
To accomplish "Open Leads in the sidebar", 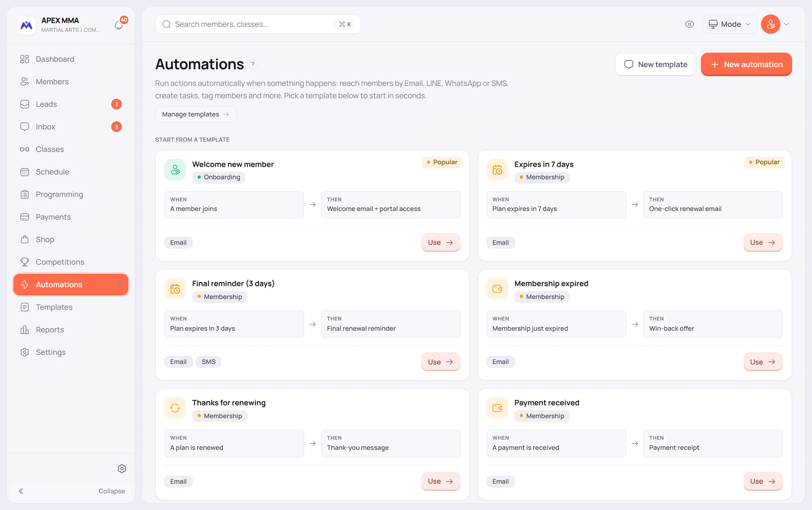I will tap(71, 104).
